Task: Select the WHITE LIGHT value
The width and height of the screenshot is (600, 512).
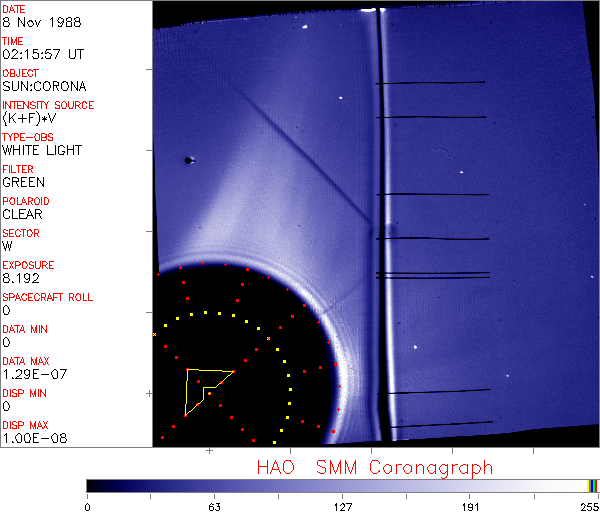Action: coord(42,150)
